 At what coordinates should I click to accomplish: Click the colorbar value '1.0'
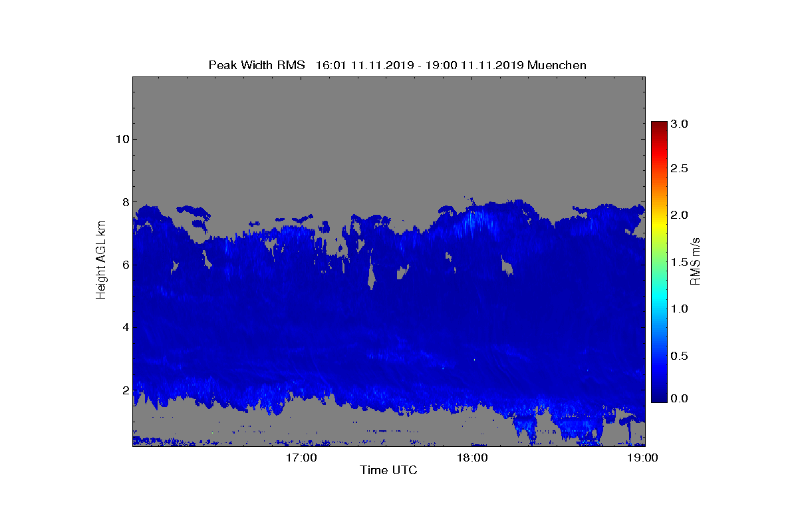coord(679,309)
